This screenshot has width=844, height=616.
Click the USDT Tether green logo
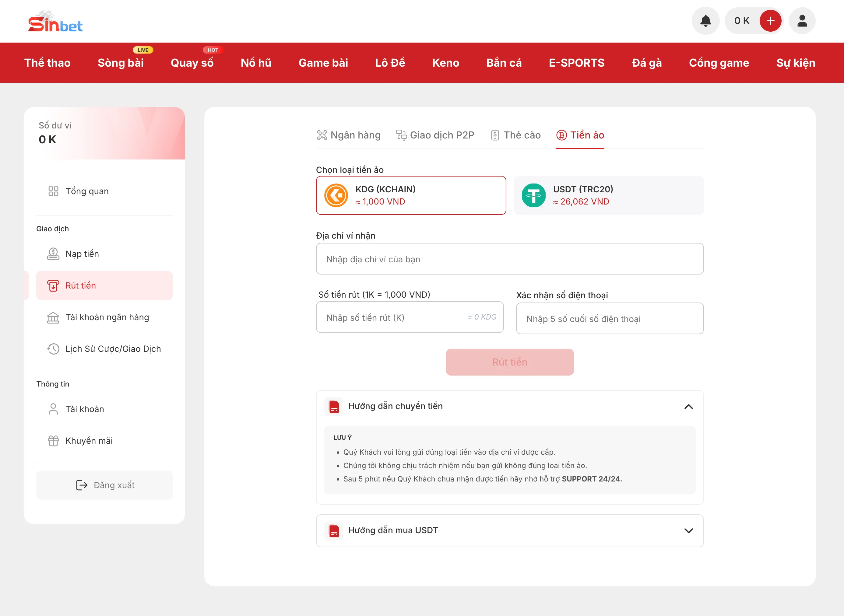tap(533, 195)
